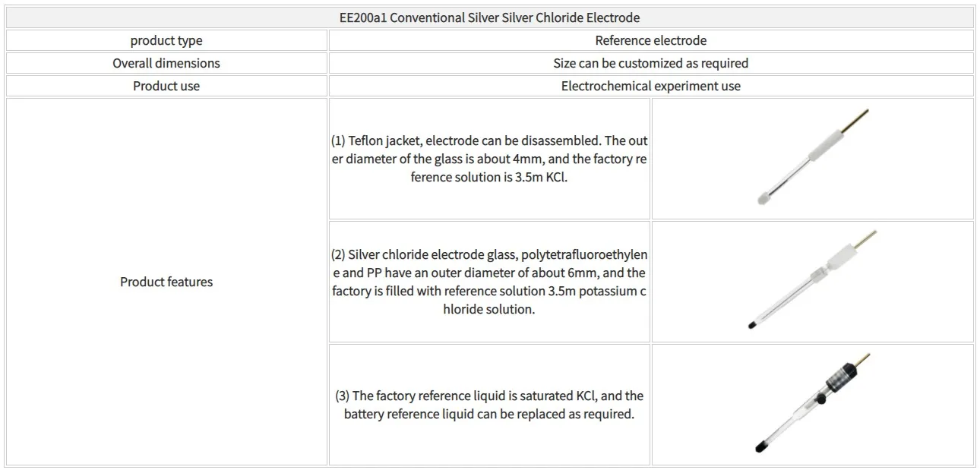The image size is (980, 470).
Task: Click 'Electrochemical experiment use' text
Action: click(650, 86)
